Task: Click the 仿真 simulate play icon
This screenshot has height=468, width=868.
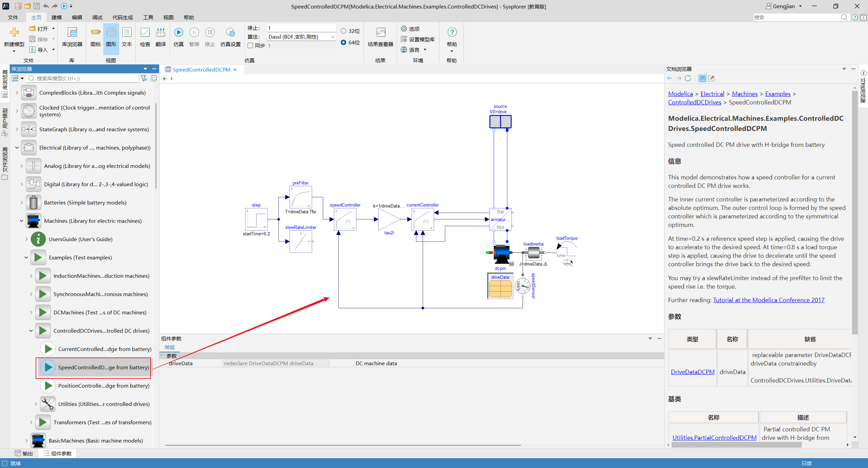Action: coord(178,33)
